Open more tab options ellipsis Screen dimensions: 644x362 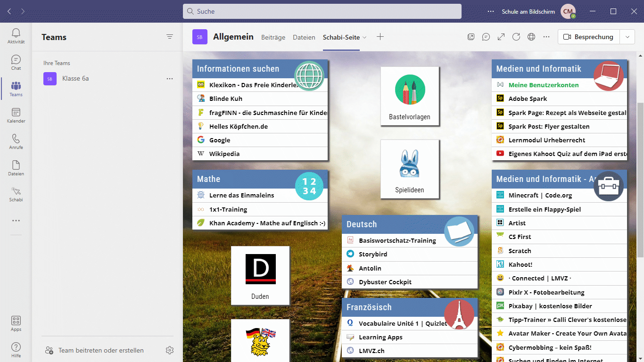pyautogui.click(x=546, y=37)
